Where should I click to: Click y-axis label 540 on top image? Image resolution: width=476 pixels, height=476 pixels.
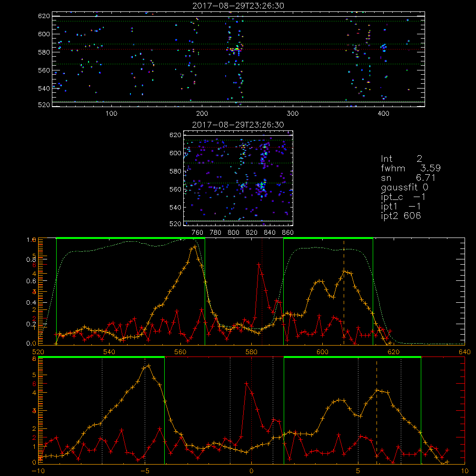[44, 89]
